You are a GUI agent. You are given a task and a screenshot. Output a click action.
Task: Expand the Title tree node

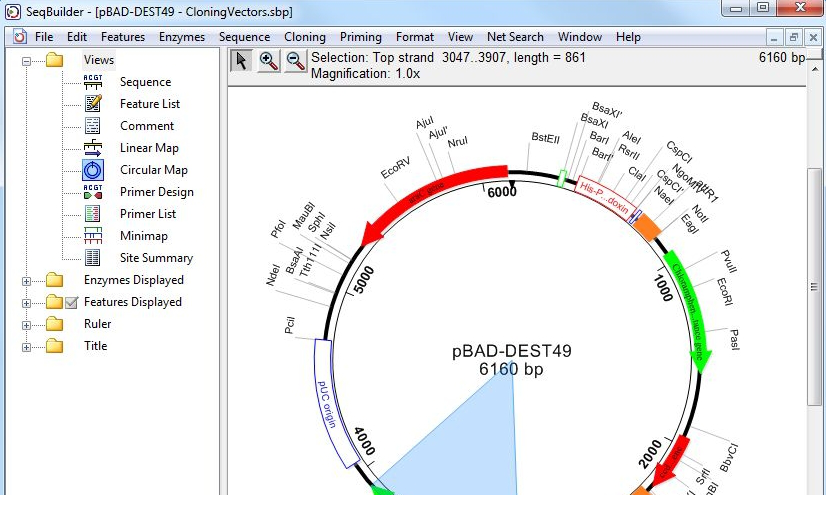pos(26,348)
